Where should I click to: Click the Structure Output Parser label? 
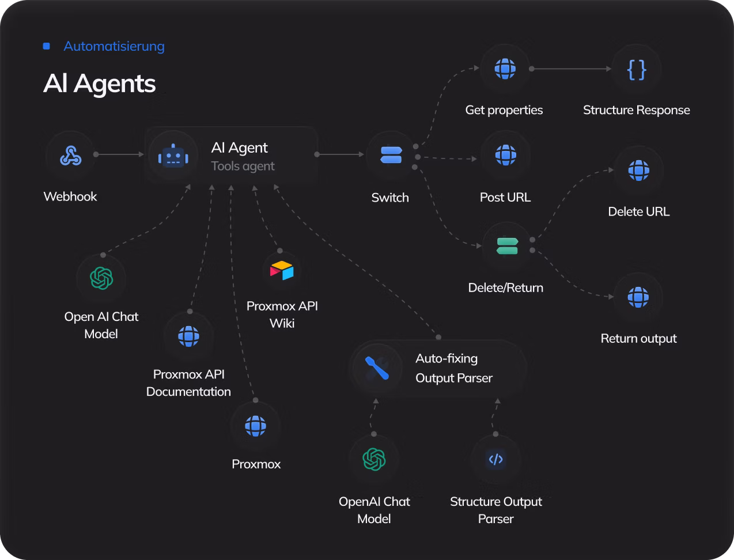496,510
